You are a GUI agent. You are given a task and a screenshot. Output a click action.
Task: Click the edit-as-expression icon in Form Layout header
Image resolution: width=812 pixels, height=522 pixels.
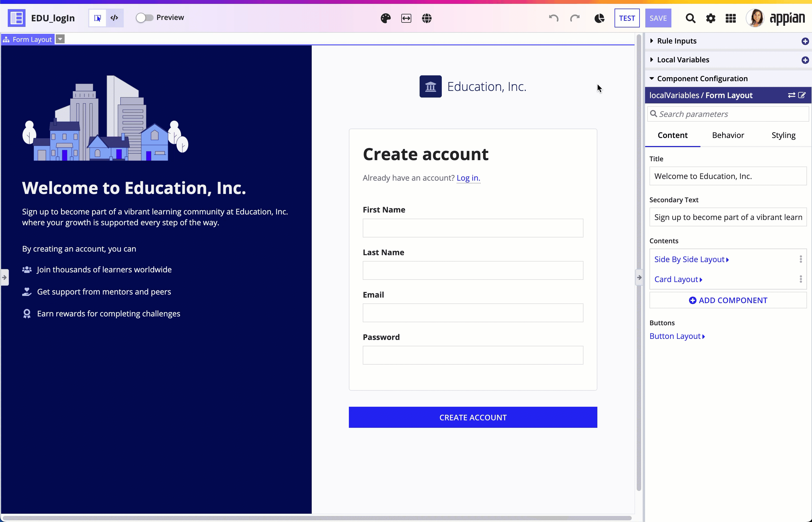click(802, 95)
